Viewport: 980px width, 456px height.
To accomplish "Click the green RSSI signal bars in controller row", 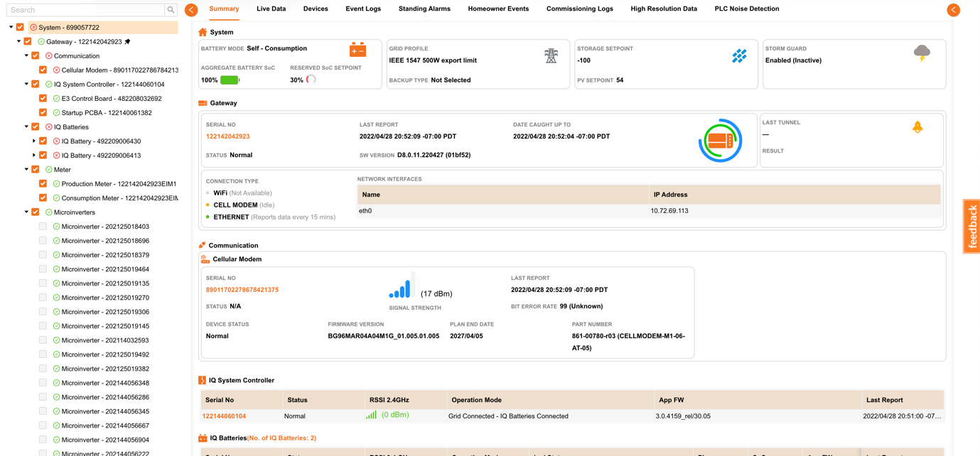I will 371,415.
